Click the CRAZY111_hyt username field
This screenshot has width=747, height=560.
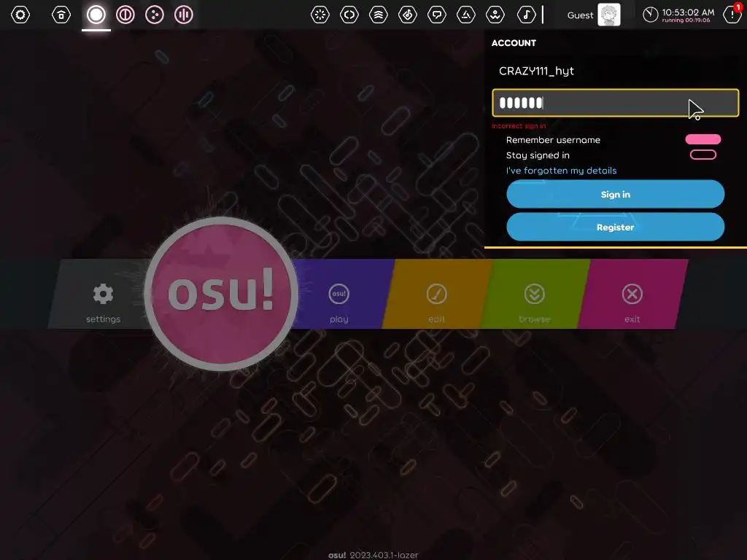coord(615,71)
